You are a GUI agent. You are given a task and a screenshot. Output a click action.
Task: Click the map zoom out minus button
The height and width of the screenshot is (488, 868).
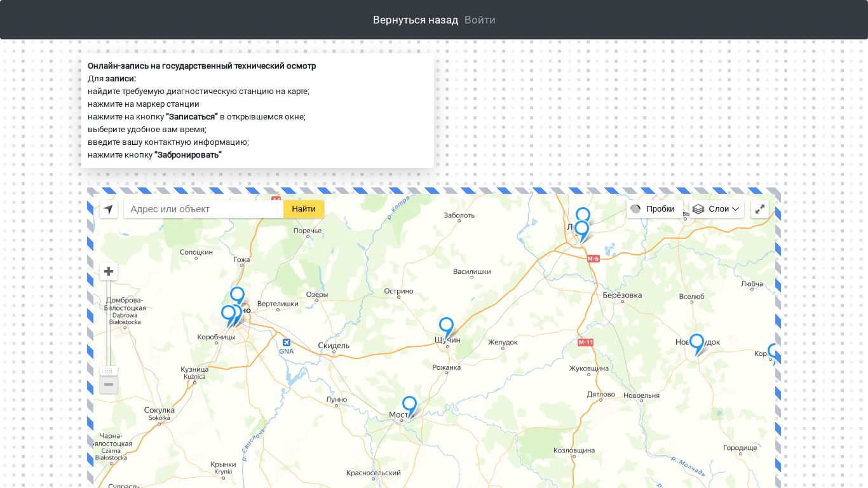point(109,384)
